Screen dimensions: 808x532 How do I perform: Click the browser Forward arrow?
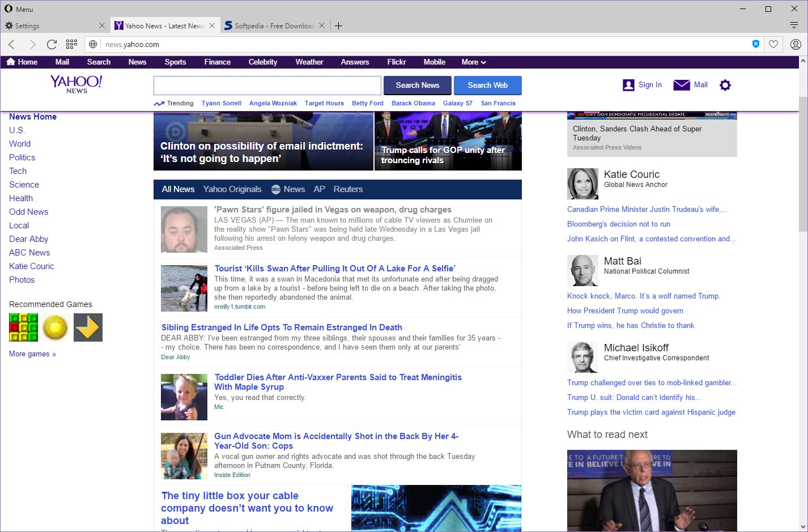pyautogui.click(x=32, y=44)
